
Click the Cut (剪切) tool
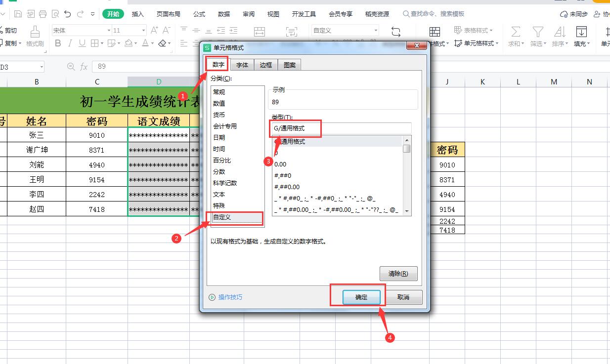point(8,31)
